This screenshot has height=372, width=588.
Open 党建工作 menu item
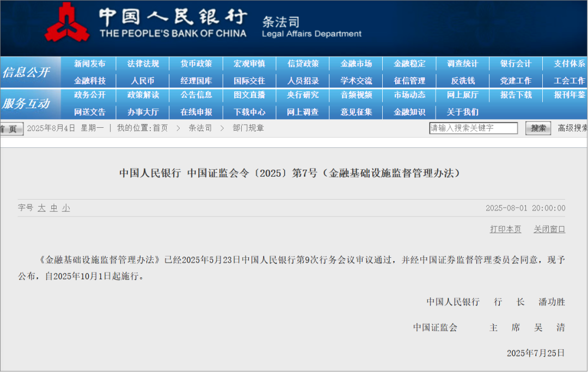[516, 80]
